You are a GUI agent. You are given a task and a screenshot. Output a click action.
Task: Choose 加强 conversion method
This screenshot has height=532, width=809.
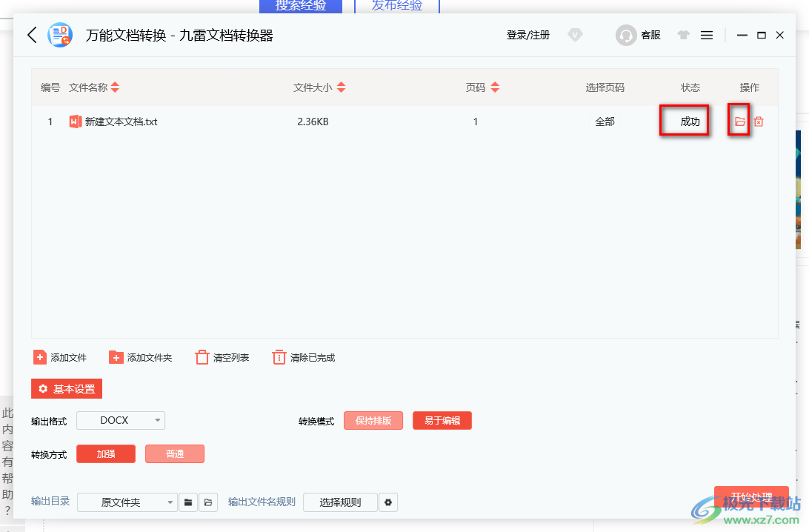(106, 454)
